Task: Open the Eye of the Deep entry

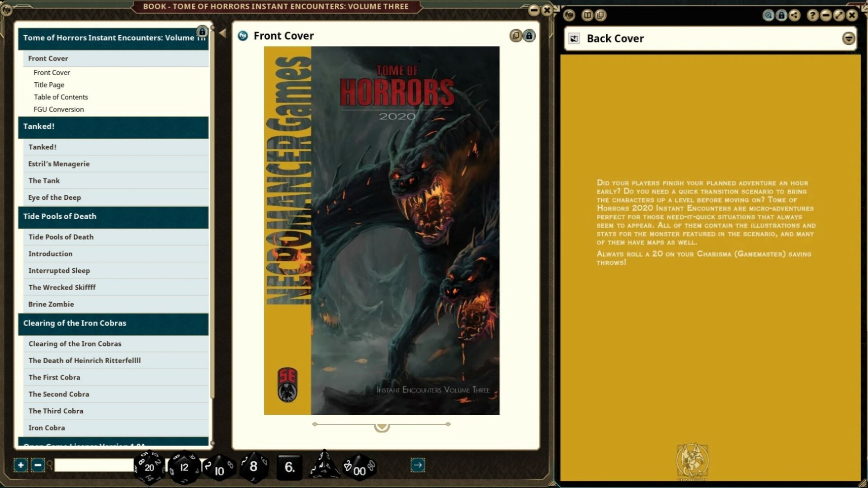Action: [x=55, y=197]
